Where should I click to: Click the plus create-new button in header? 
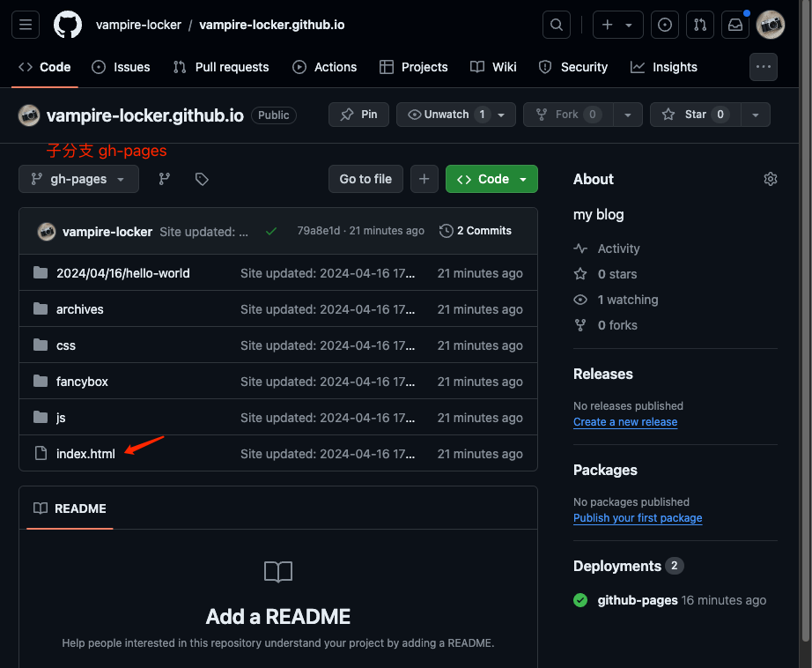(607, 25)
